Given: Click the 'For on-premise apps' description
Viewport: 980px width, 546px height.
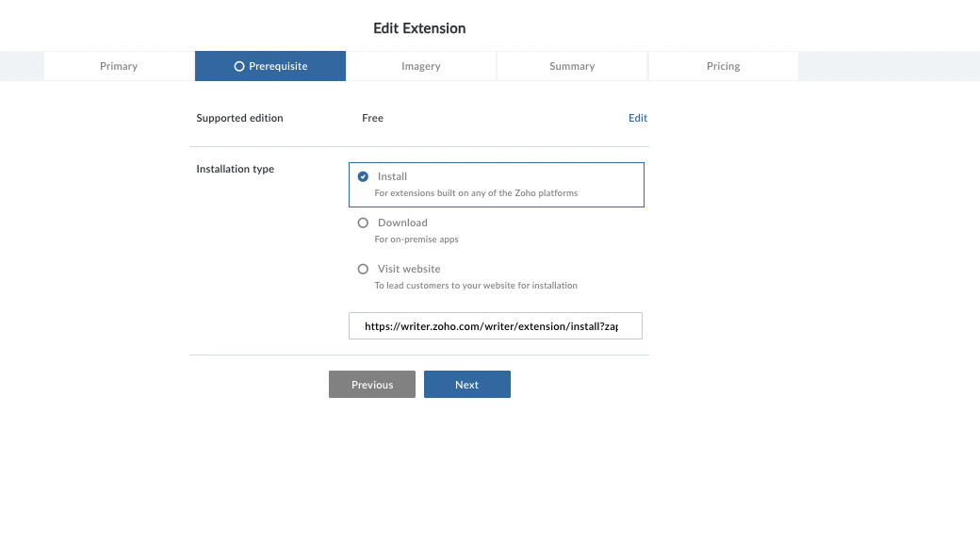Looking at the screenshot, I should (416, 240).
